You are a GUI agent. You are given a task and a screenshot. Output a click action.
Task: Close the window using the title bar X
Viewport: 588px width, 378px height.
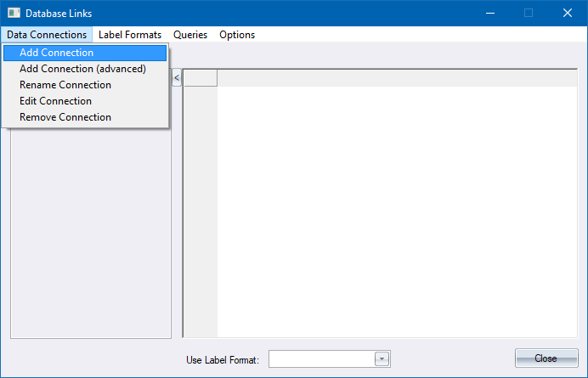(x=567, y=14)
